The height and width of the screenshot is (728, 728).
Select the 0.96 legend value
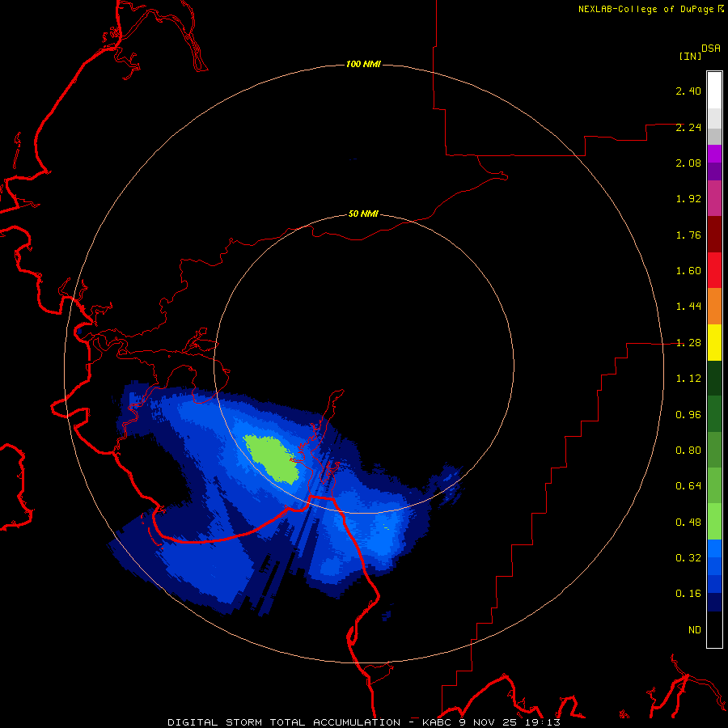tap(688, 415)
